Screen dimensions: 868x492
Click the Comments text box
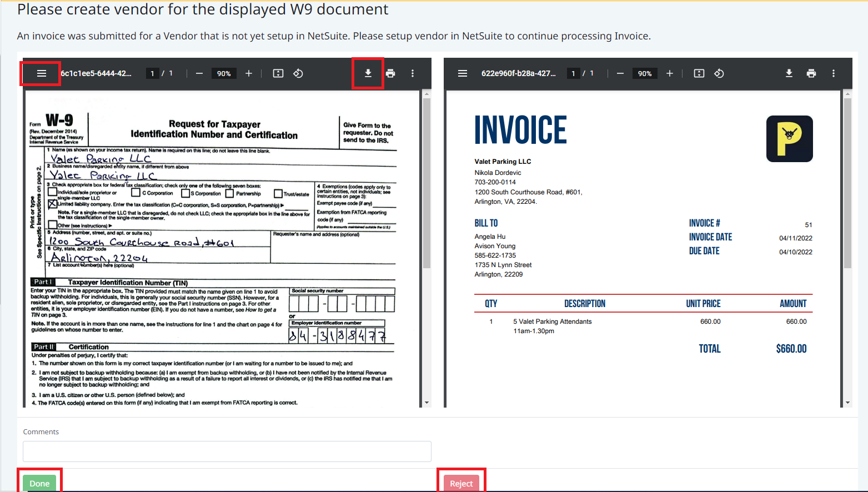(227, 451)
